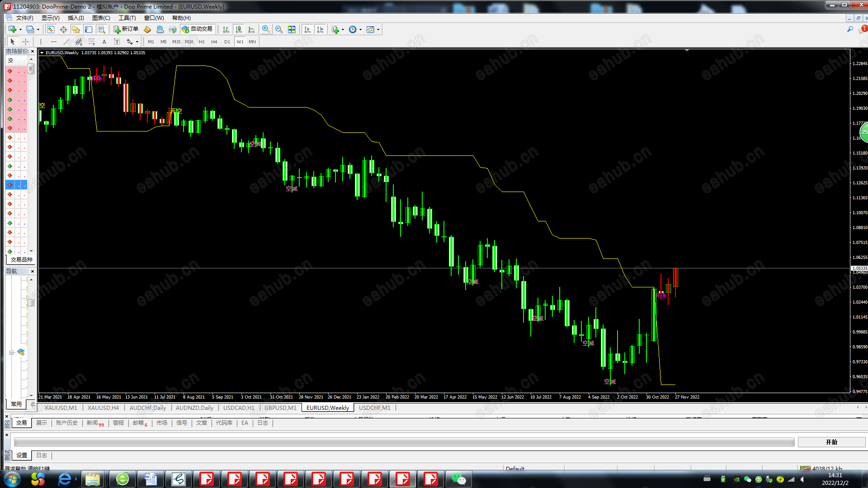Expand the periodicity clock dropdown arrow

360,30
